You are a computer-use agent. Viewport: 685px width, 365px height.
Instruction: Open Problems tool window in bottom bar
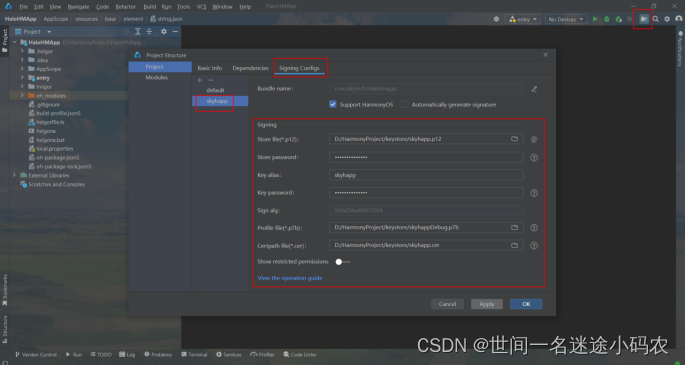158,355
